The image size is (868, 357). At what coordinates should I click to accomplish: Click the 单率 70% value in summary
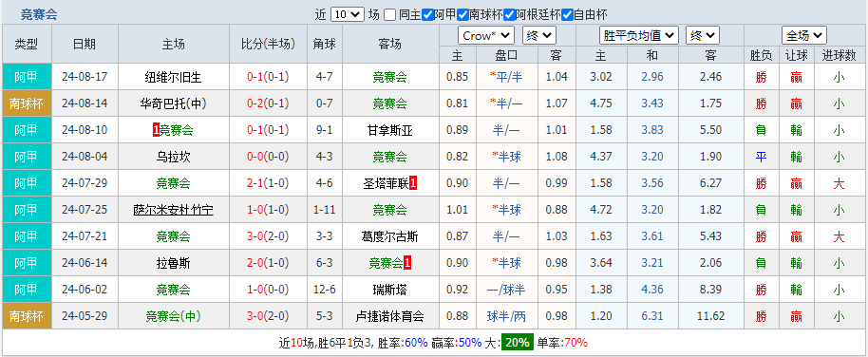pyautogui.click(x=576, y=343)
